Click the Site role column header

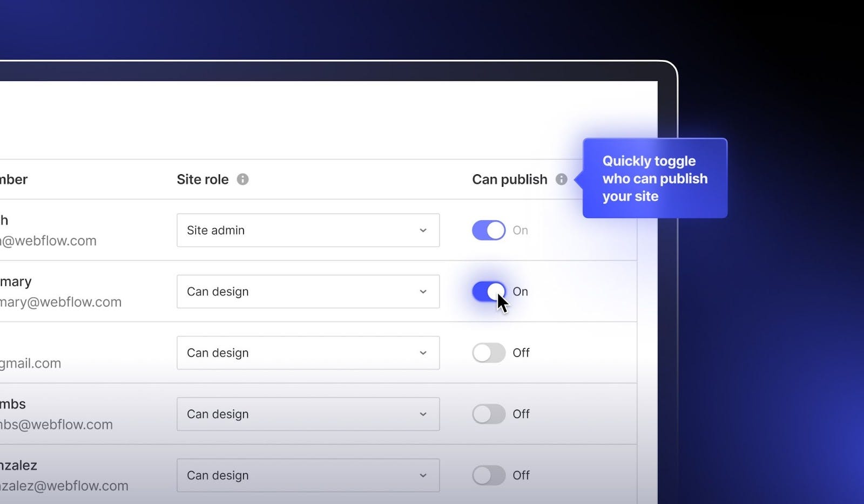(202, 179)
